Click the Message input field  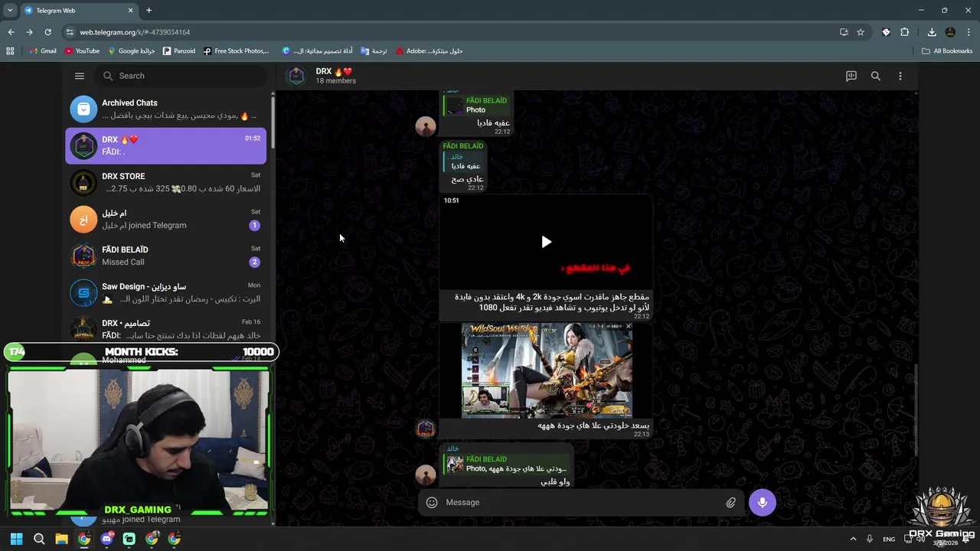pos(582,502)
